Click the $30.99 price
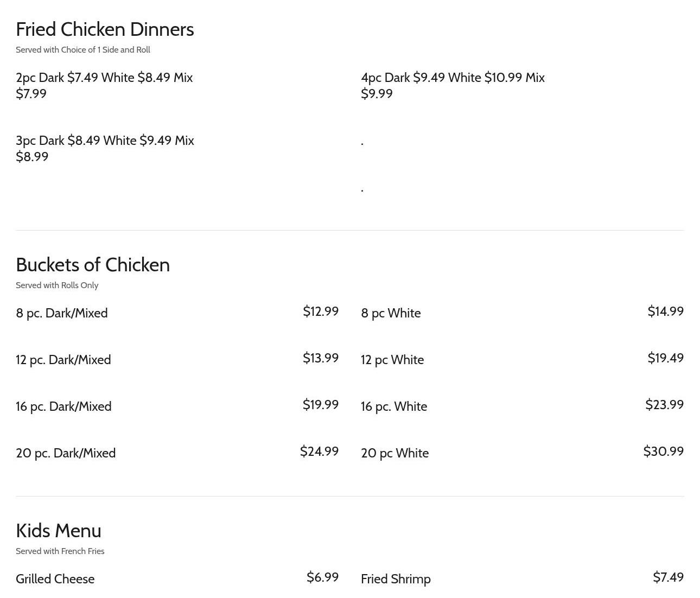Screen dimensions: 700x598 pos(663,451)
